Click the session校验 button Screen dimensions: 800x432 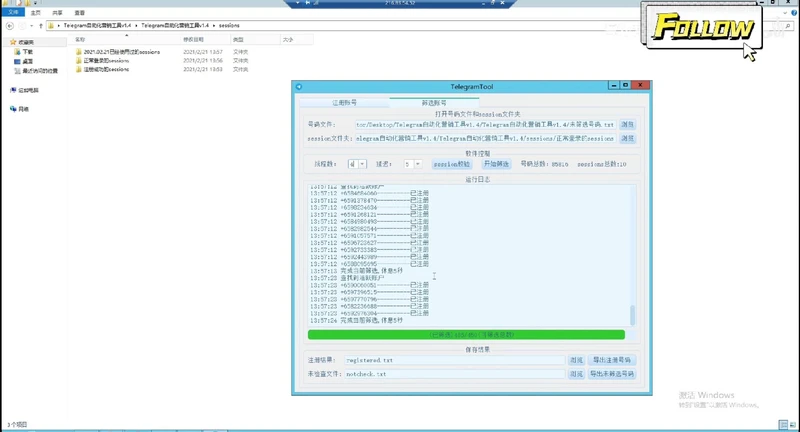click(452, 164)
